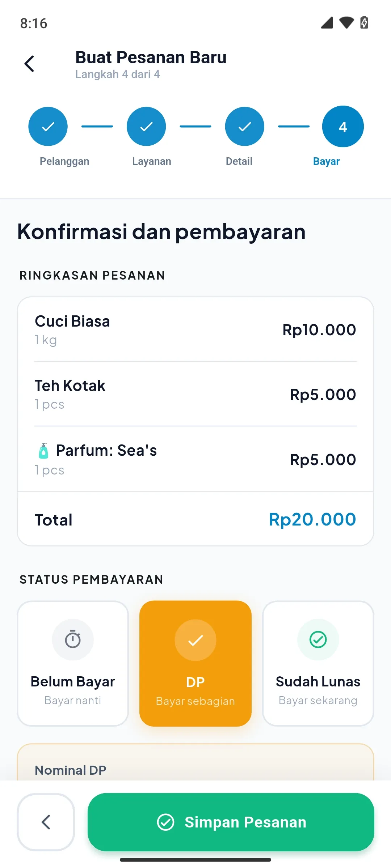This screenshot has height=868, width=391.
Task: Tap the Total Rp20.000 amount
Action: coord(312,519)
